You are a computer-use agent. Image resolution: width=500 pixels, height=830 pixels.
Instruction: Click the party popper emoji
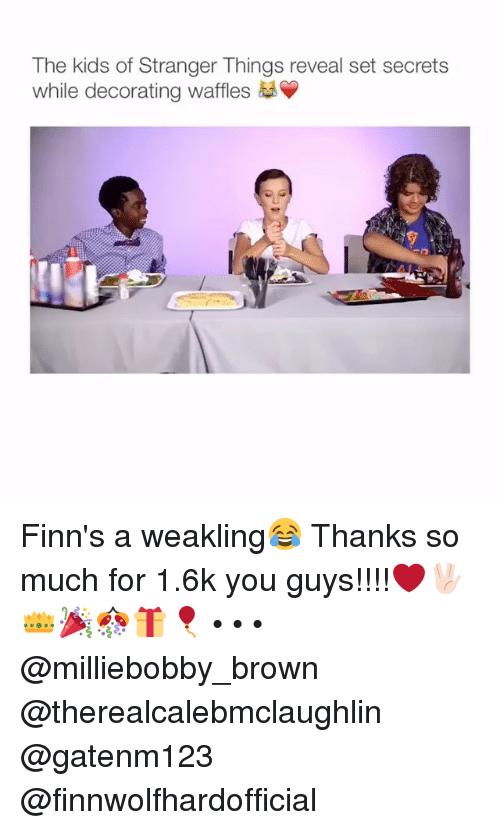[76, 622]
